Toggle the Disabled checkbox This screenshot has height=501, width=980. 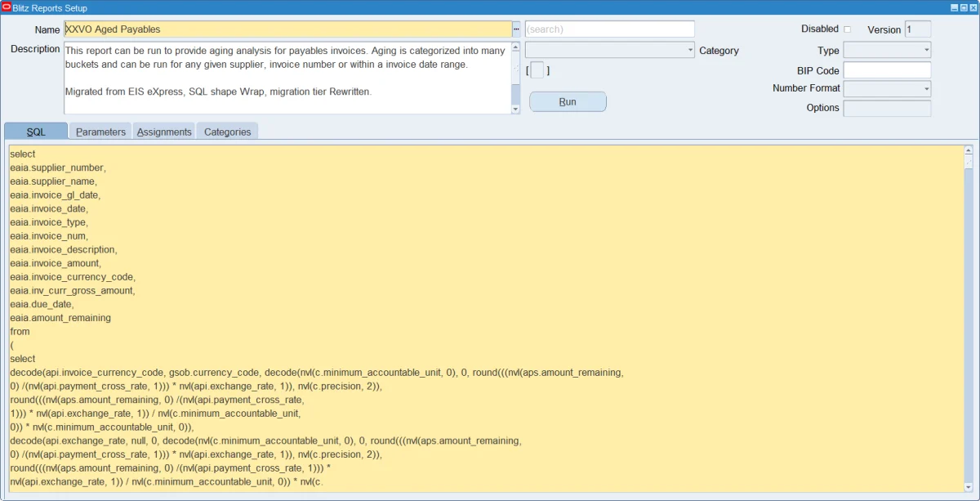click(847, 29)
